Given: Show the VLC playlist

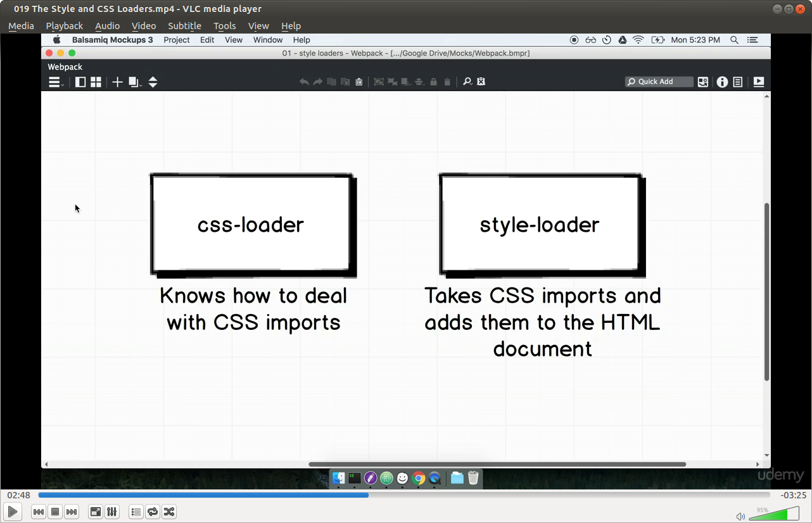Looking at the screenshot, I should tap(136, 512).
